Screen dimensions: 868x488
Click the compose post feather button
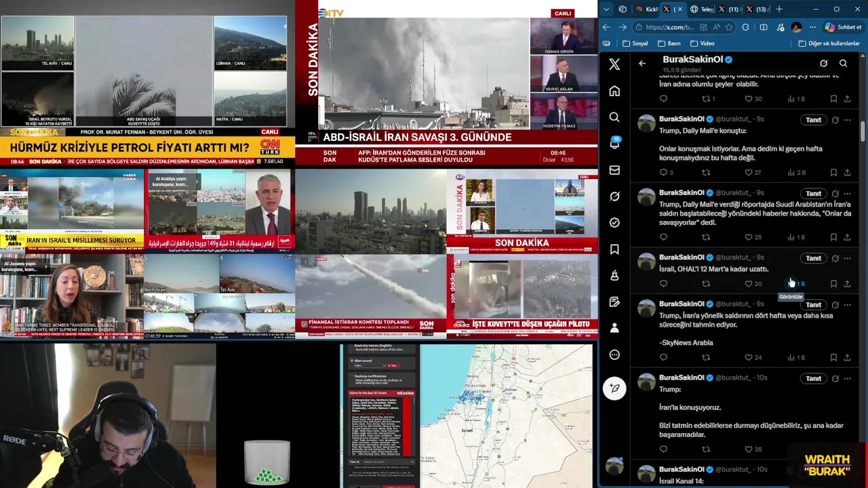614,388
